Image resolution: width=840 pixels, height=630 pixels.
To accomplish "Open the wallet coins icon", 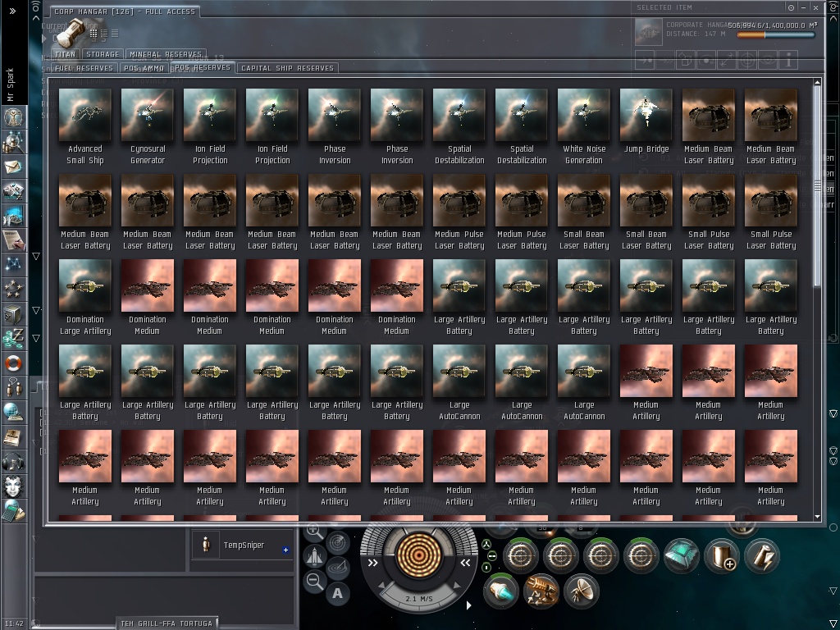I will (13, 339).
